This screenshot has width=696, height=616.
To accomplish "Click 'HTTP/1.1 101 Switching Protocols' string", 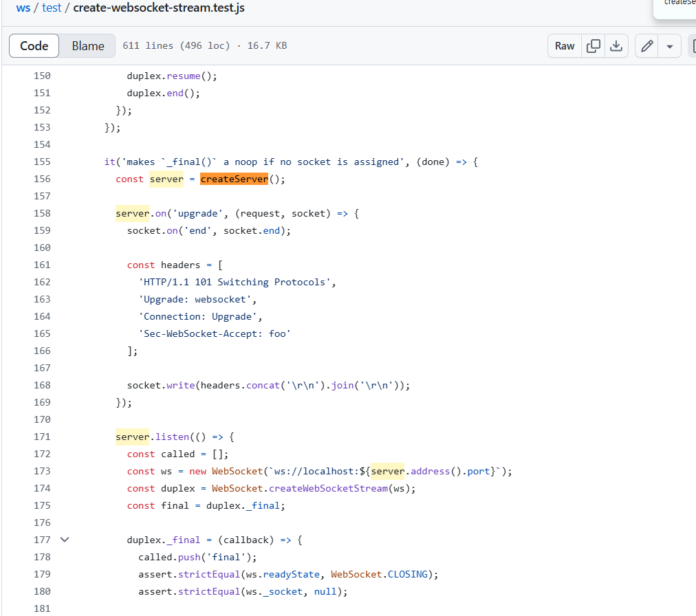I will click(x=235, y=283).
